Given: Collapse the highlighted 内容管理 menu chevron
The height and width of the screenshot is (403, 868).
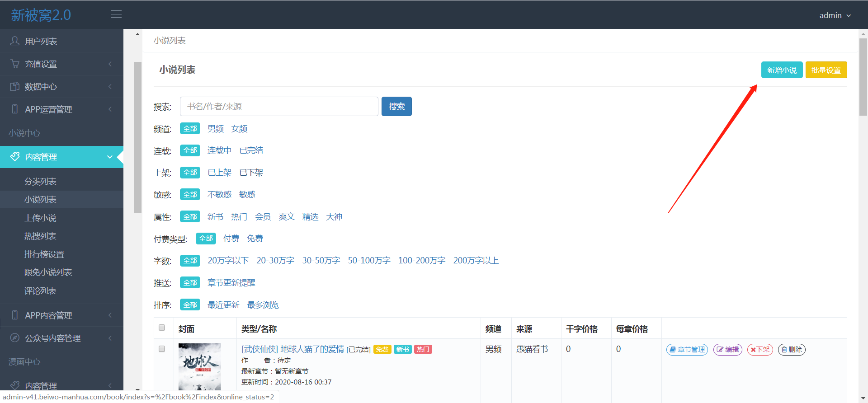Looking at the screenshot, I should [x=110, y=157].
